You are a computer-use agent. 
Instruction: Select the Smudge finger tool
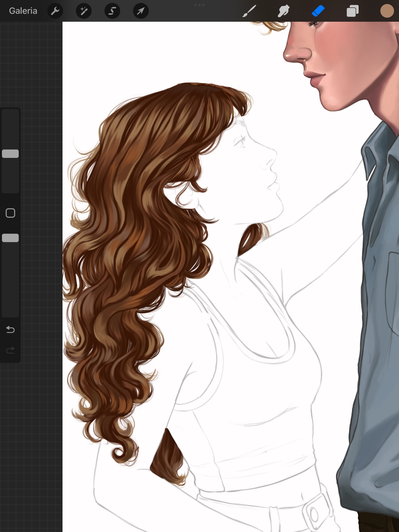coord(284,11)
